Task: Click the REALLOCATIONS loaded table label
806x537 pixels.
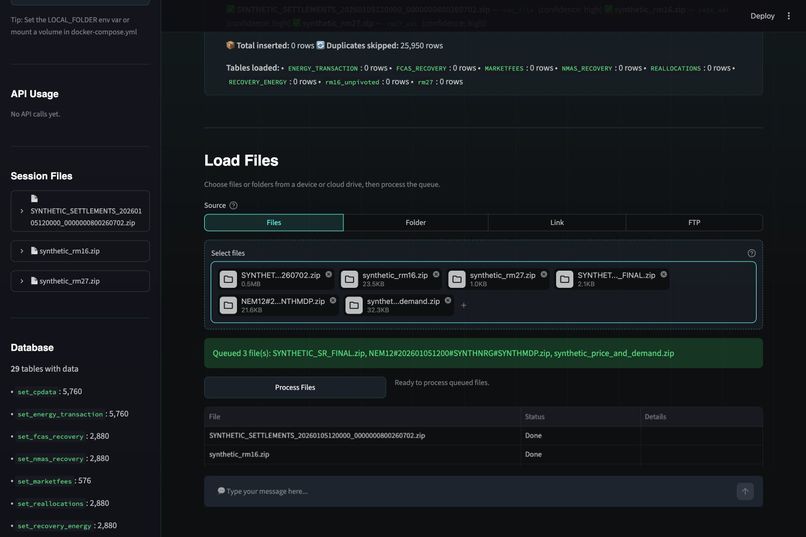Action: pos(675,68)
